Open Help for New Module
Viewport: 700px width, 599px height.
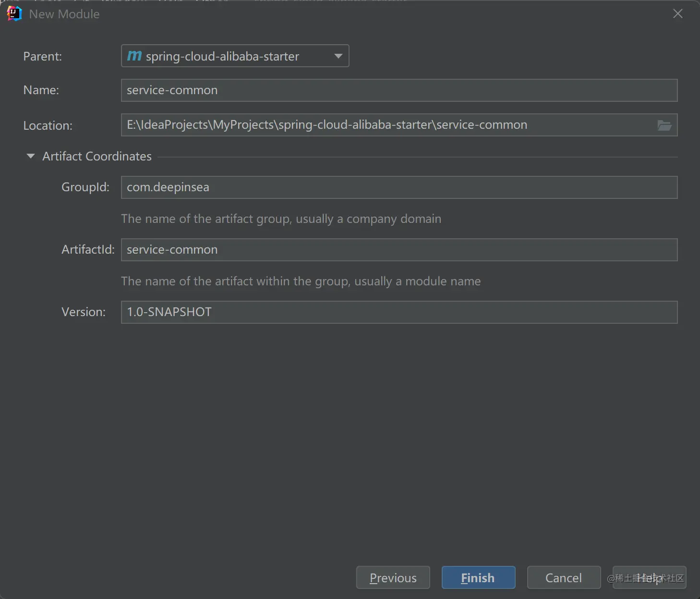(x=649, y=577)
